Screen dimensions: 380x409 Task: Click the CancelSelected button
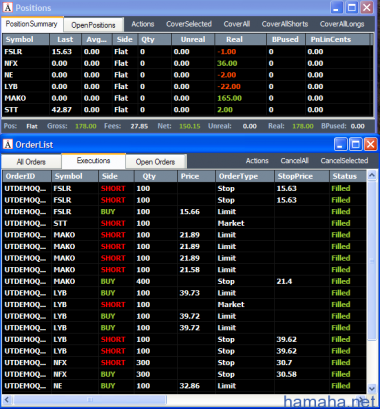pyautogui.click(x=344, y=161)
